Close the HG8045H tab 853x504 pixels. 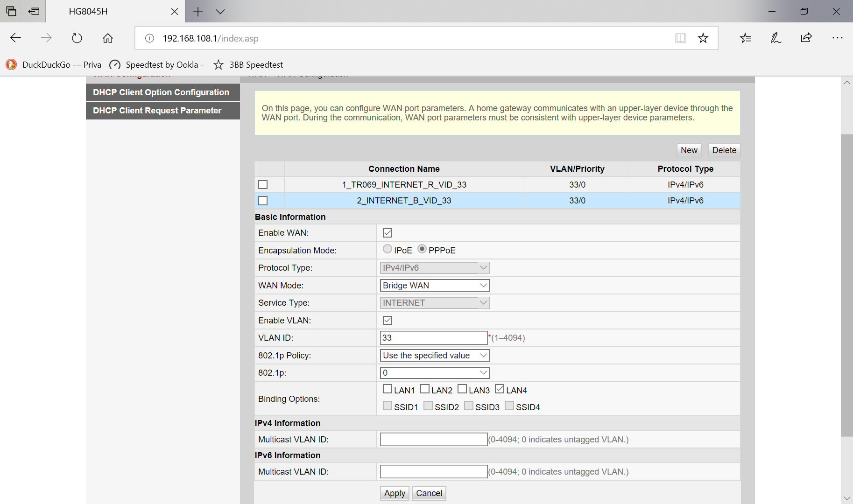tap(175, 12)
